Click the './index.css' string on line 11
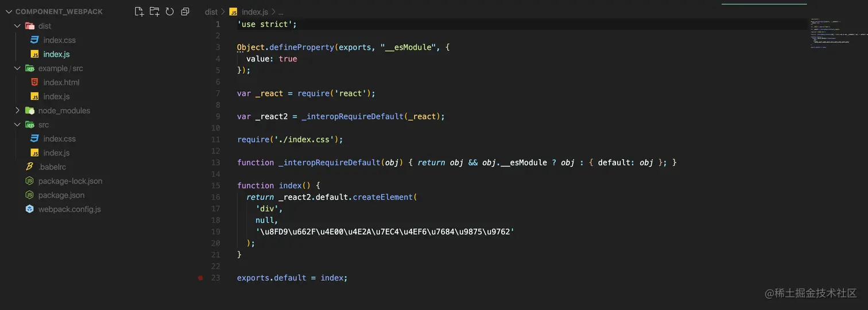Image resolution: width=868 pixels, height=310 pixels. tap(301, 139)
